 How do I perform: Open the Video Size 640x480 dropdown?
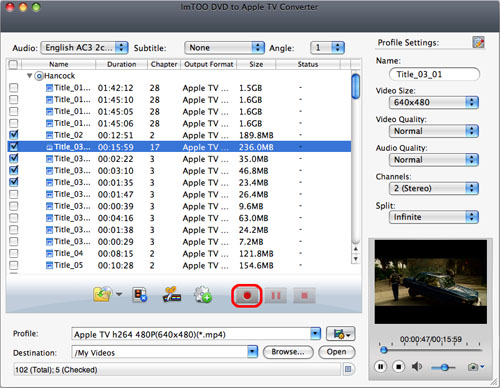pos(434,102)
